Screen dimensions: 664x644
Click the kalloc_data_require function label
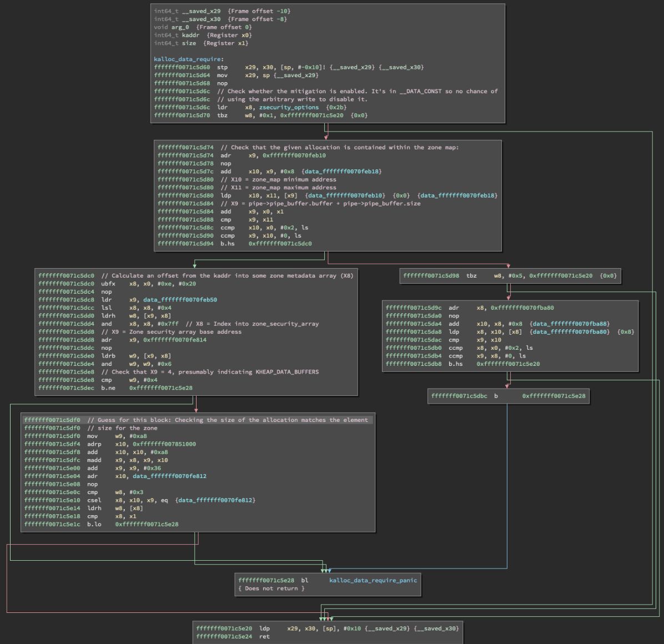click(188, 59)
